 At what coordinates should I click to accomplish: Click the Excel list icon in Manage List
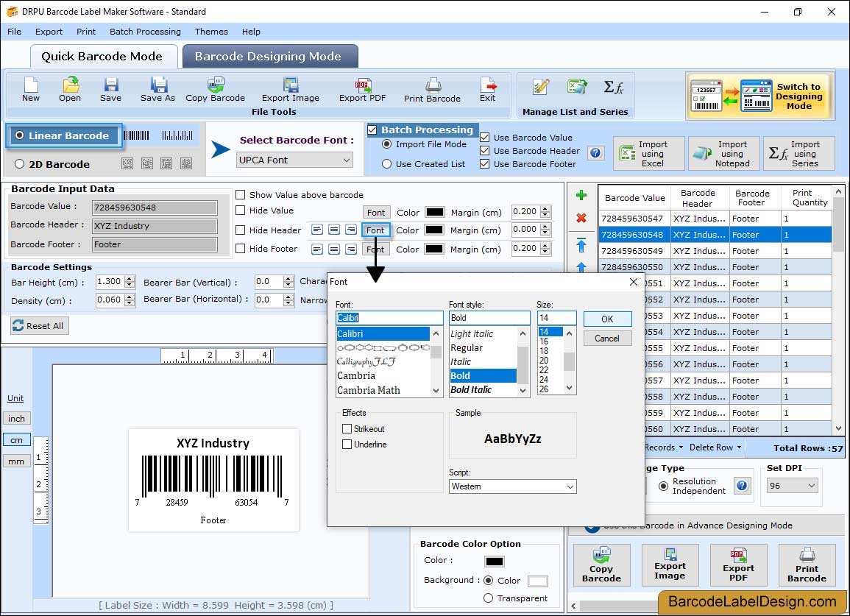click(x=577, y=87)
